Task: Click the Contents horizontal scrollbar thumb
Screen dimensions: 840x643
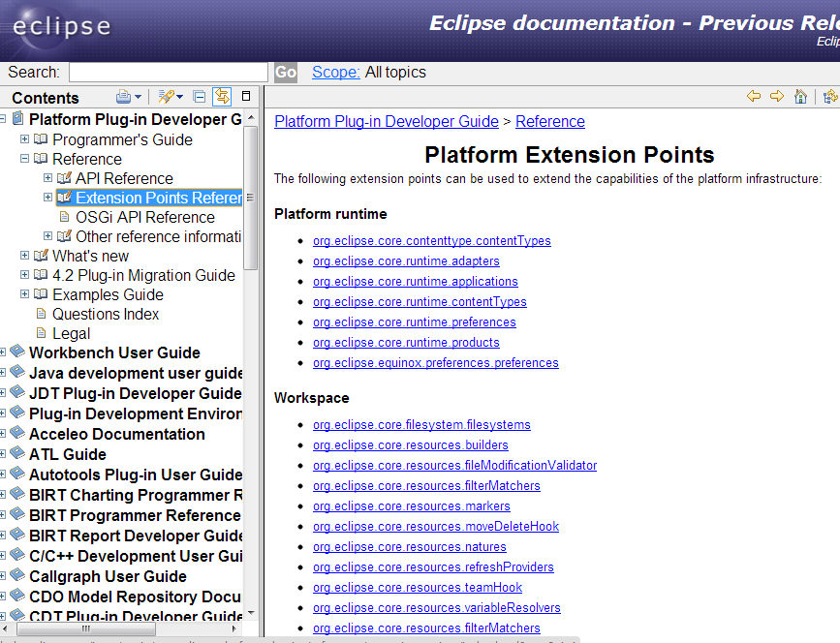Action: 85,628
